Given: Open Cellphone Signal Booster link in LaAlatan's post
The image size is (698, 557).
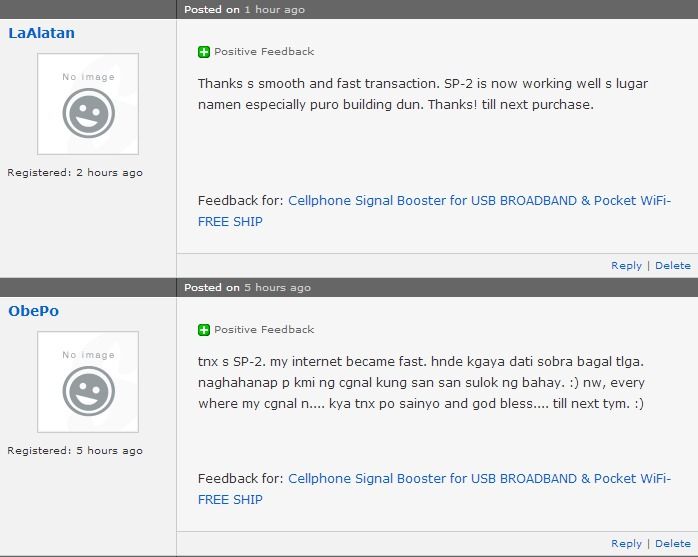Looking at the screenshot, I should pyautogui.click(x=478, y=201).
